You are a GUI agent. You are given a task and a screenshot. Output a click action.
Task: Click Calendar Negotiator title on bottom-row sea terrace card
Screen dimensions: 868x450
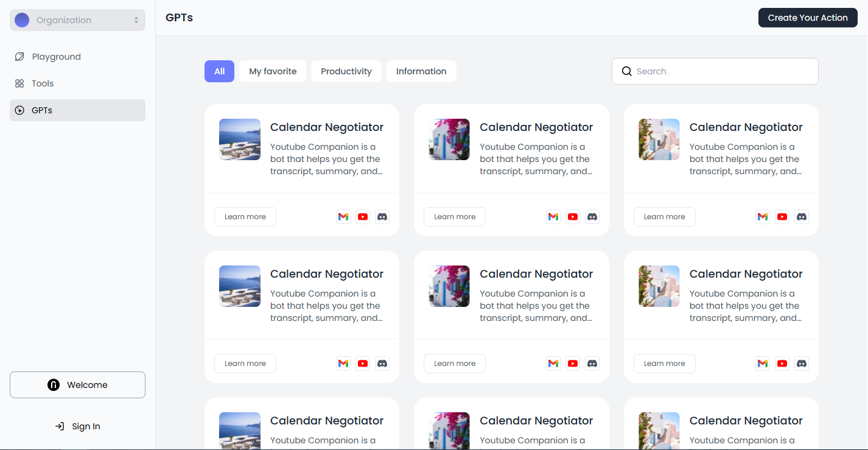327,421
